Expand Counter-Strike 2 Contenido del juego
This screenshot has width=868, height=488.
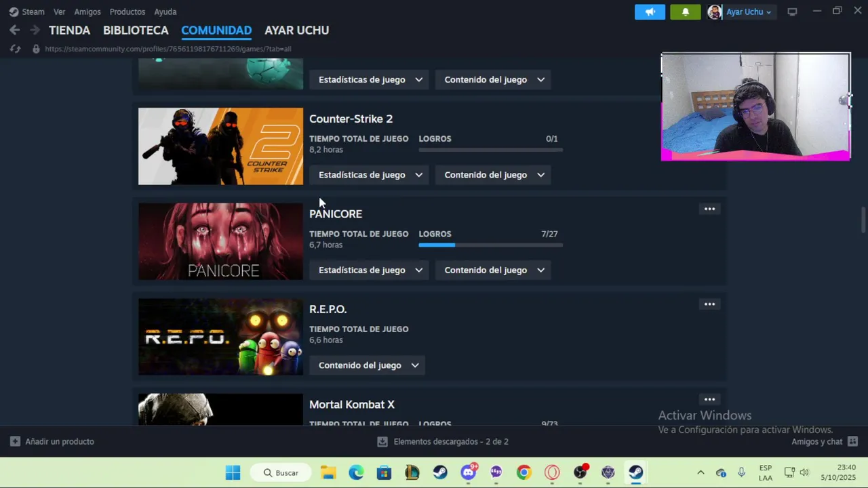[494, 175]
